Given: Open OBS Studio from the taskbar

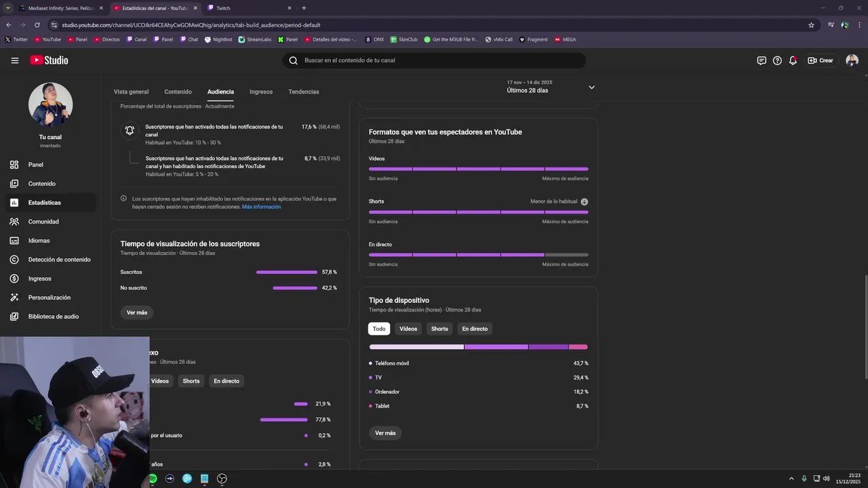Looking at the screenshot, I should point(222,479).
